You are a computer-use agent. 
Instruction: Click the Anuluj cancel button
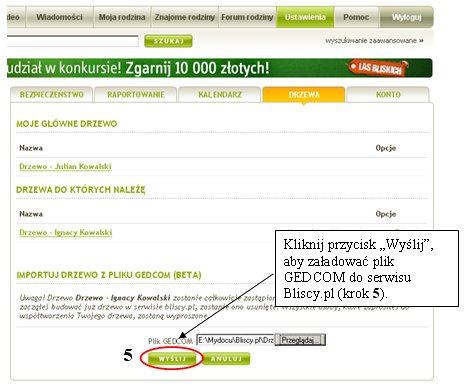pos(226,359)
